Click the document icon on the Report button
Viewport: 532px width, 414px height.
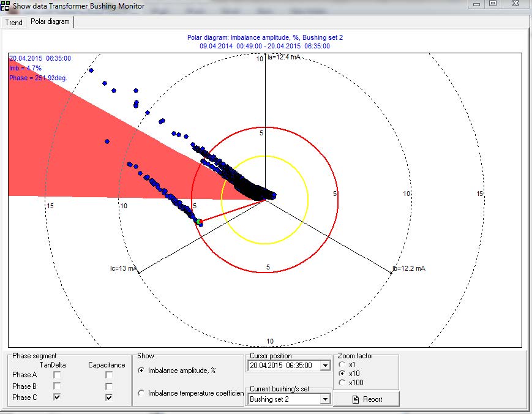(356, 399)
